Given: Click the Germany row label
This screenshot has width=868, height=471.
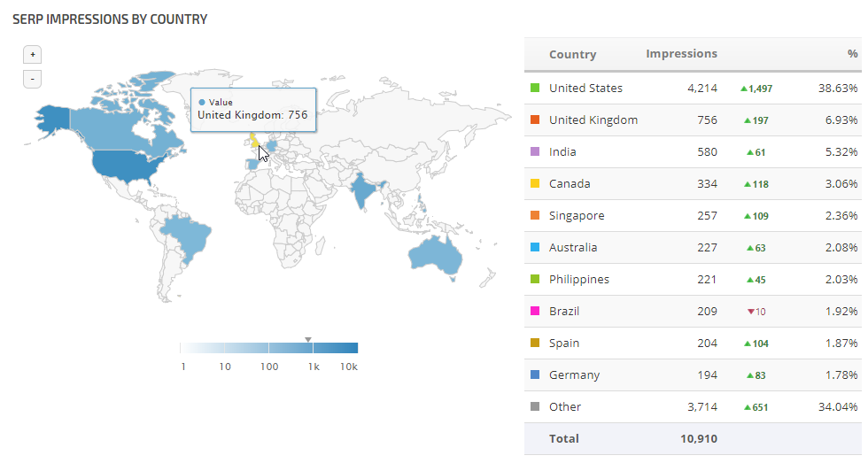Looking at the screenshot, I should pyautogui.click(x=574, y=375).
